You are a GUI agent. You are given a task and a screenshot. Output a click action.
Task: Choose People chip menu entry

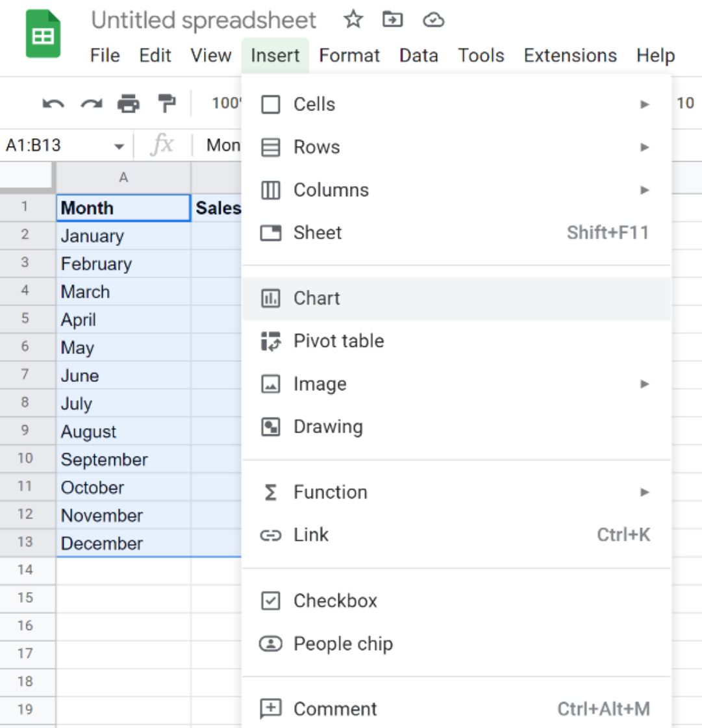pos(457,644)
